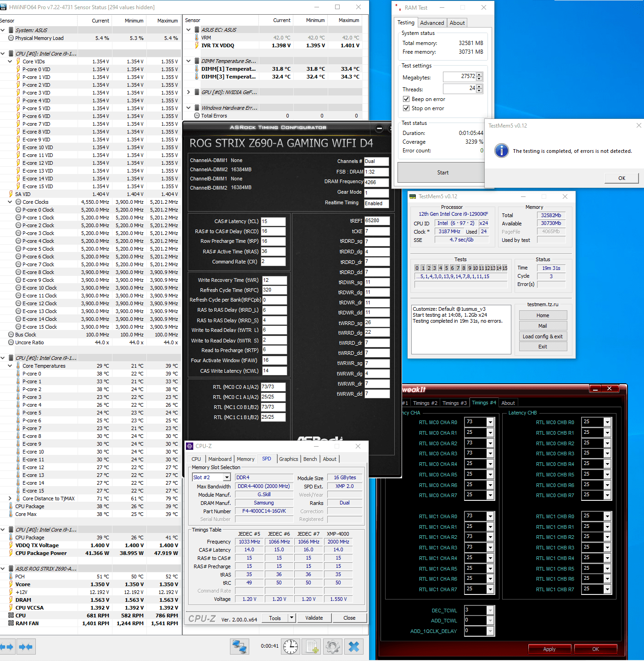Click Load config & exit button
The height and width of the screenshot is (661, 644).
[x=543, y=336]
